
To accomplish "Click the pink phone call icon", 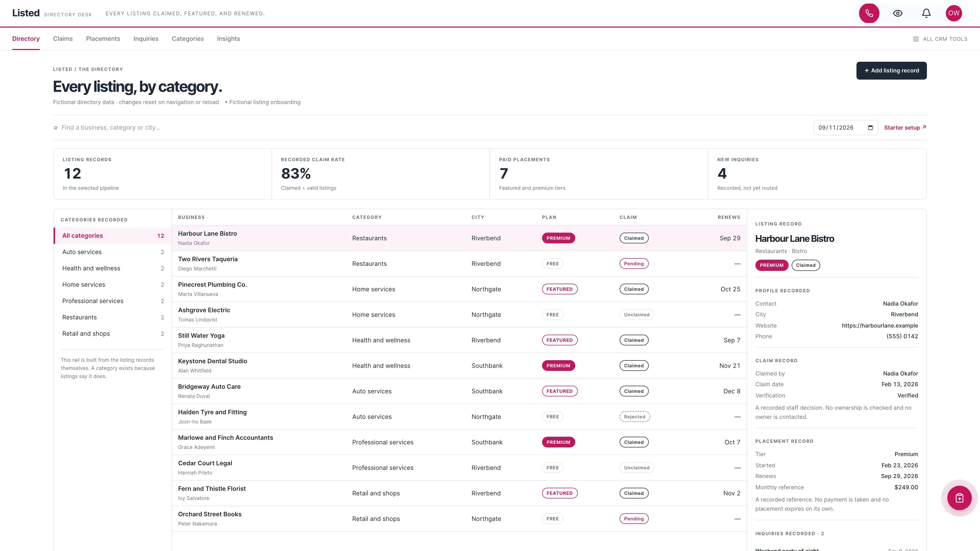I will (869, 13).
